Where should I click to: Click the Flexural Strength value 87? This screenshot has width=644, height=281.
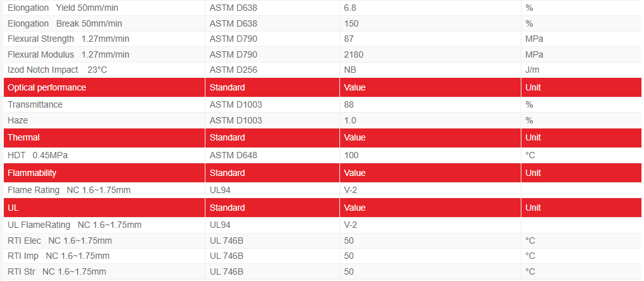coord(348,39)
